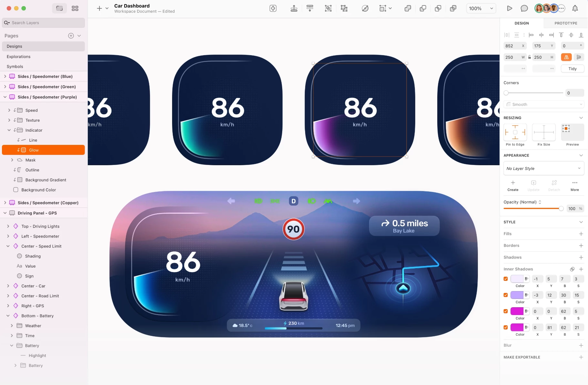Open the No Layer Style dropdown
Image resolution: width=588 pixels, height=385 pixels.
[x=544, y=168]
